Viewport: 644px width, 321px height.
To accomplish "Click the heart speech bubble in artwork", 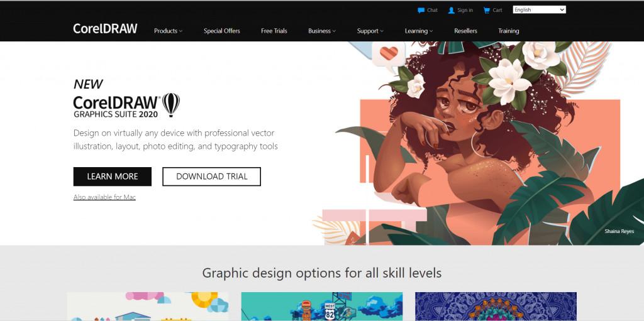I will tap(389, 55).
